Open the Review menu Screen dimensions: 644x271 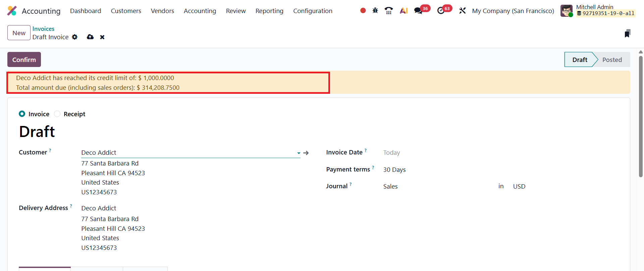(x=236, y=11)
